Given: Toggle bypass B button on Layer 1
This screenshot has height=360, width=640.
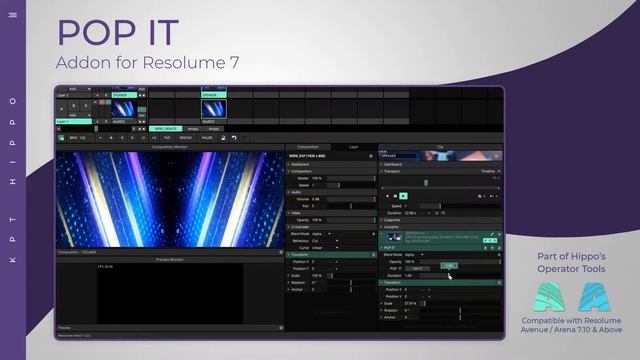Looking at the screenshot, I should (x=74, y=106).
